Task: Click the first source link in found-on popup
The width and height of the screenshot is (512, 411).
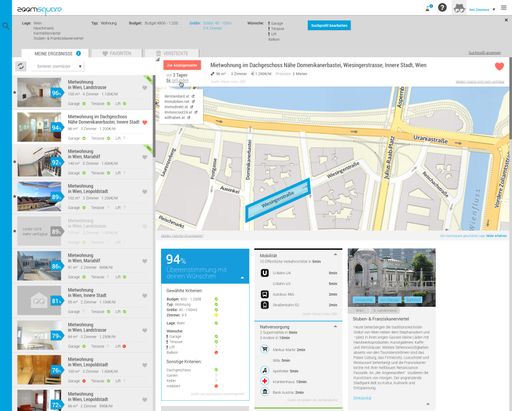Action: point(179,96)
